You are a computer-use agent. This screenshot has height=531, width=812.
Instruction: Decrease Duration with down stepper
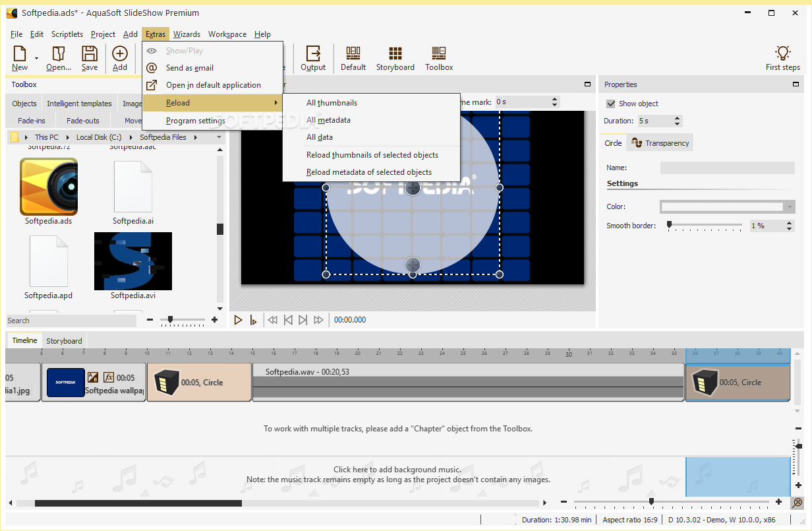pos(677,124)
